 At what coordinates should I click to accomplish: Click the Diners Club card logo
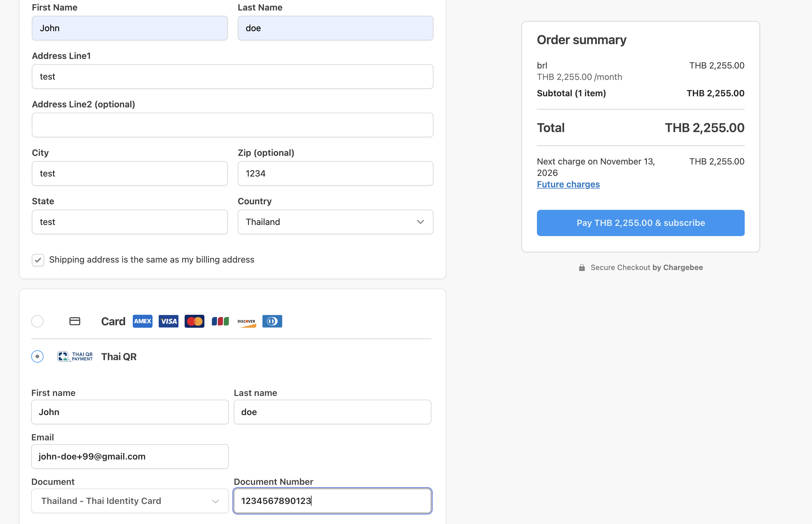point(272,321)
